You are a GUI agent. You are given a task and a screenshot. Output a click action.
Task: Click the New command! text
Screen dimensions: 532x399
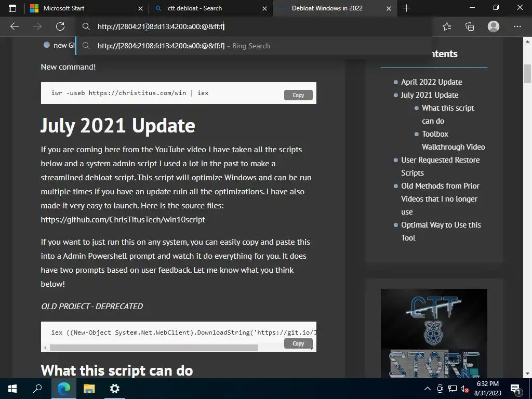coord(68,67)
